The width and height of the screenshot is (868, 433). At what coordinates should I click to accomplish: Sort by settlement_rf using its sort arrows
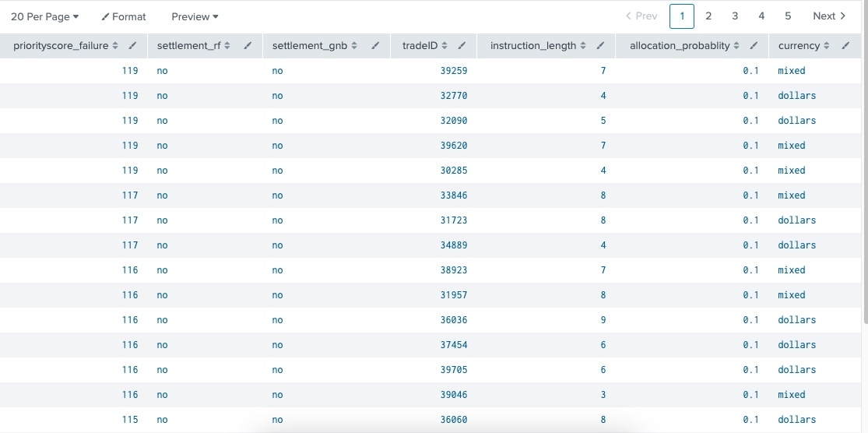pyautogui.click(x=227, y=46)
